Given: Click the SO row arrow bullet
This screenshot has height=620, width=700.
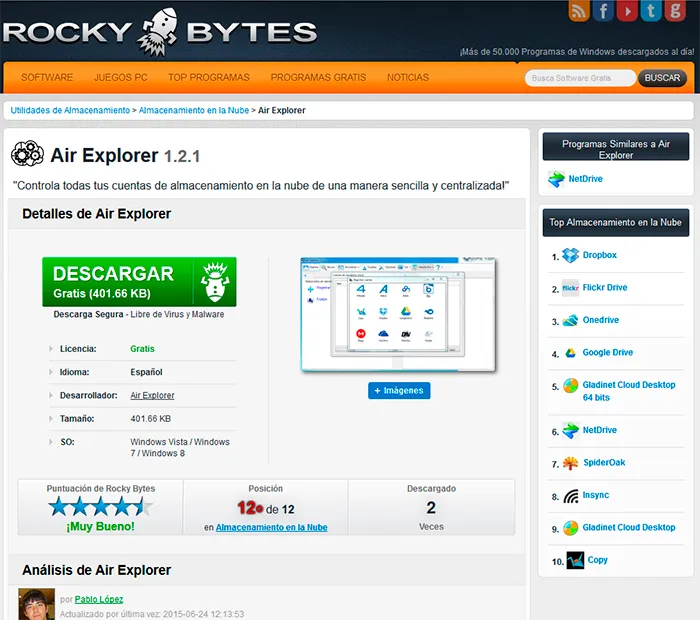Looking at the screenshot, I should point(51,441).
